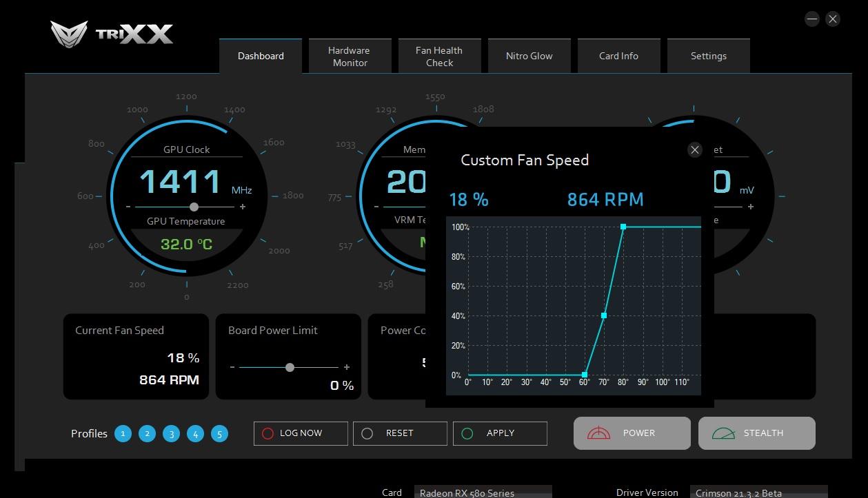The image size is (868, 498).
Task: Decrease Memory Clock with the minus button
Action: point(376,207)
